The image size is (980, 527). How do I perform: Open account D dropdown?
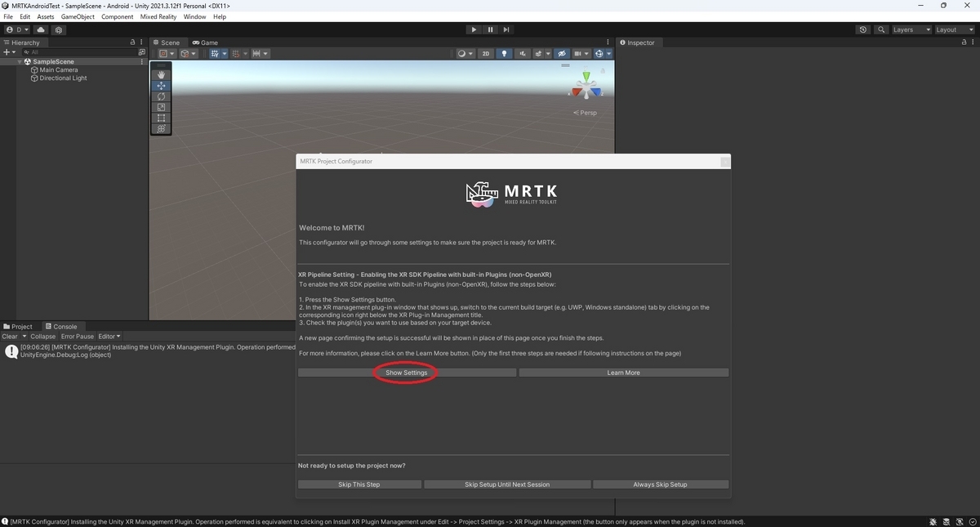[17, 29]
